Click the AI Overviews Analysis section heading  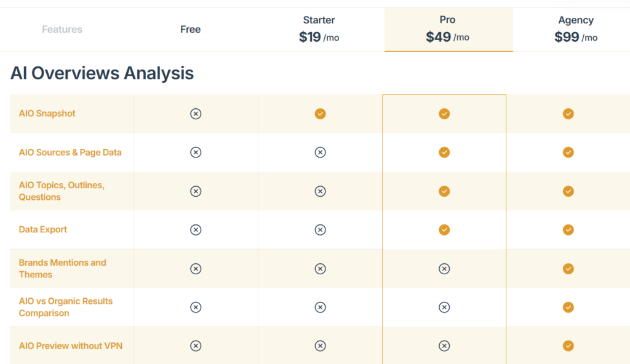pos(102,73)
